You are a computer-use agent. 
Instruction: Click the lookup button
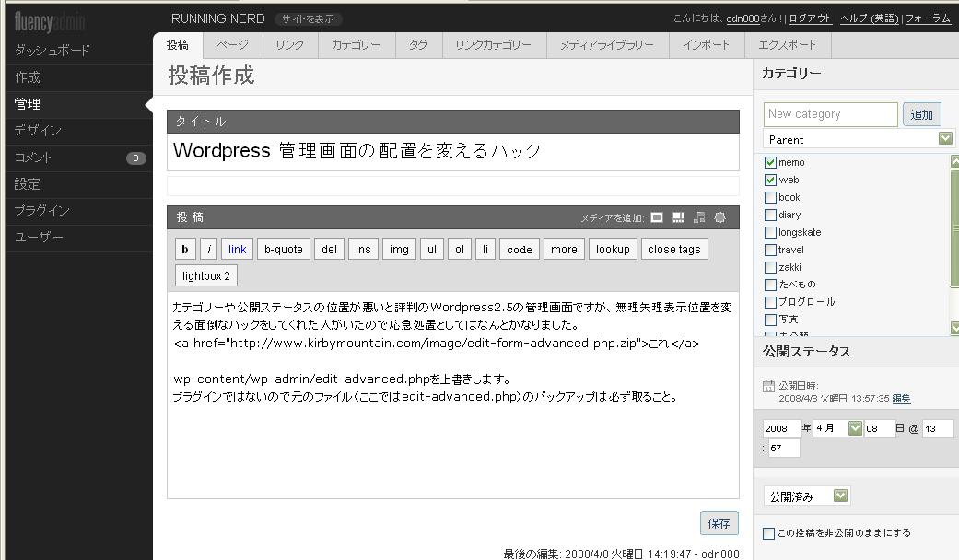[x=613, y=250]
